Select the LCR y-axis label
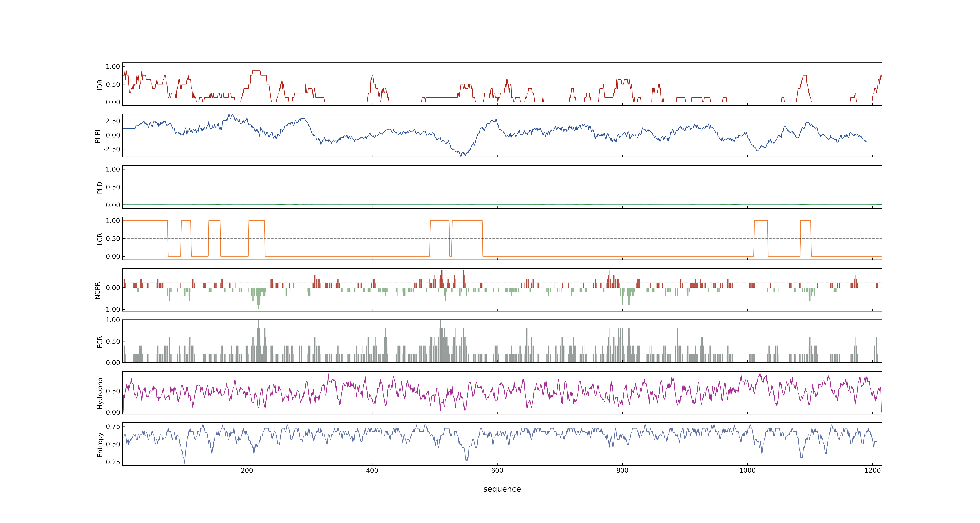Viewport: 980px width, 523px height. (100, 239)
